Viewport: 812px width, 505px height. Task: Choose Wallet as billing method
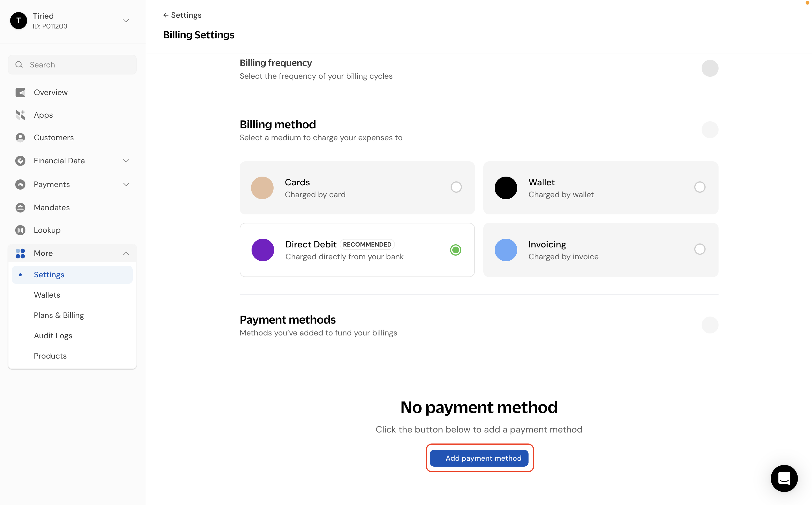(x=700, y=187)
